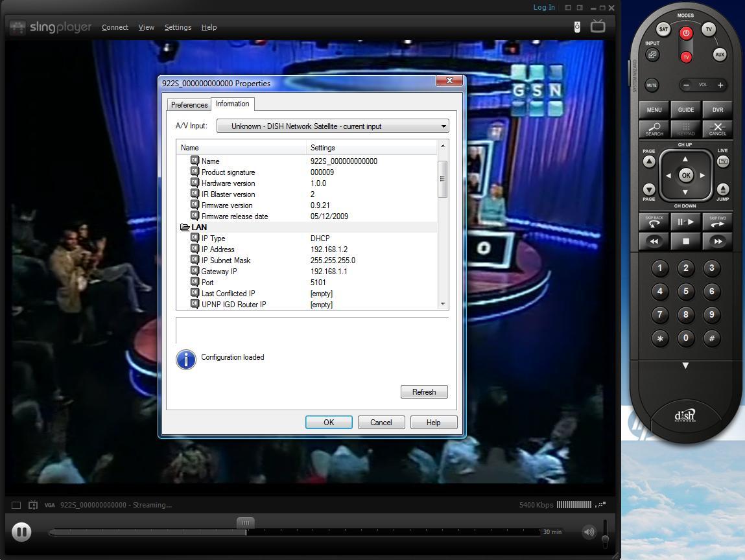This screenshot has height=560, width=745.
Task: Click the Keypad button on remote
Action: 685,129
